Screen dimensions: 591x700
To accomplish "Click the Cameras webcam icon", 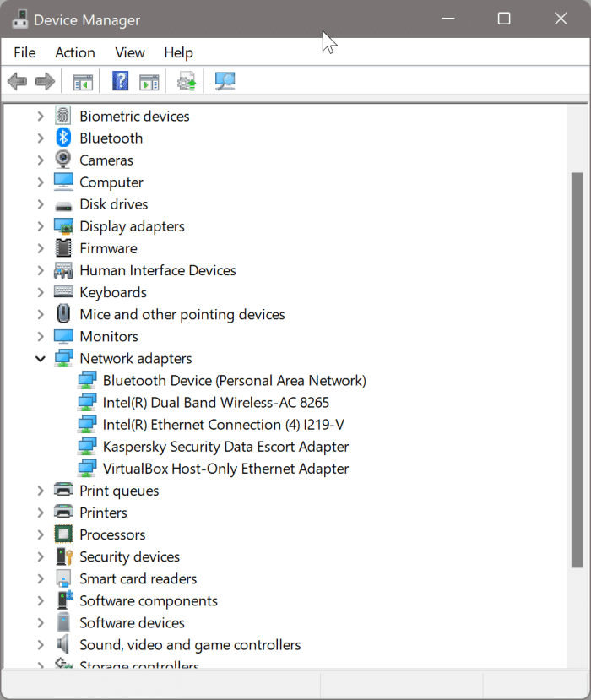I will [x=63, y=160].
